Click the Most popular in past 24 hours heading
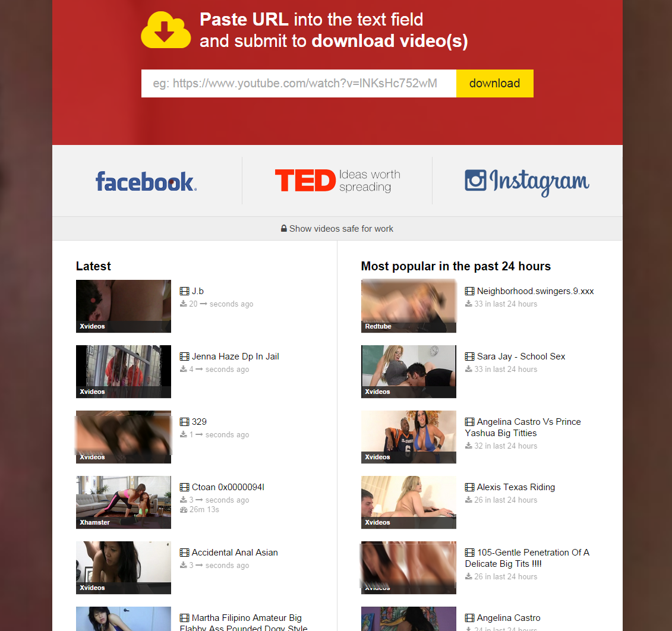This screenshot has height=631, width=672. click(456, 266)
